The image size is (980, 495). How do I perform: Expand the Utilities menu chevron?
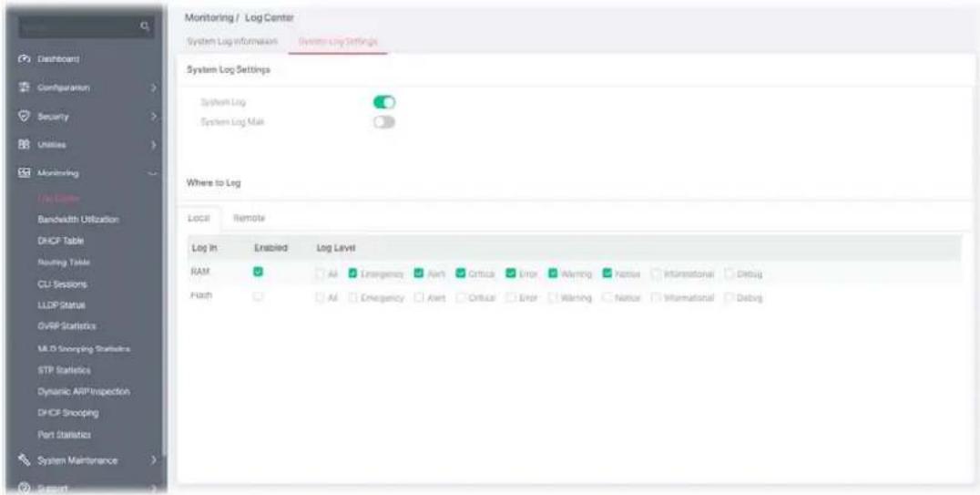[x=153, y=145]
